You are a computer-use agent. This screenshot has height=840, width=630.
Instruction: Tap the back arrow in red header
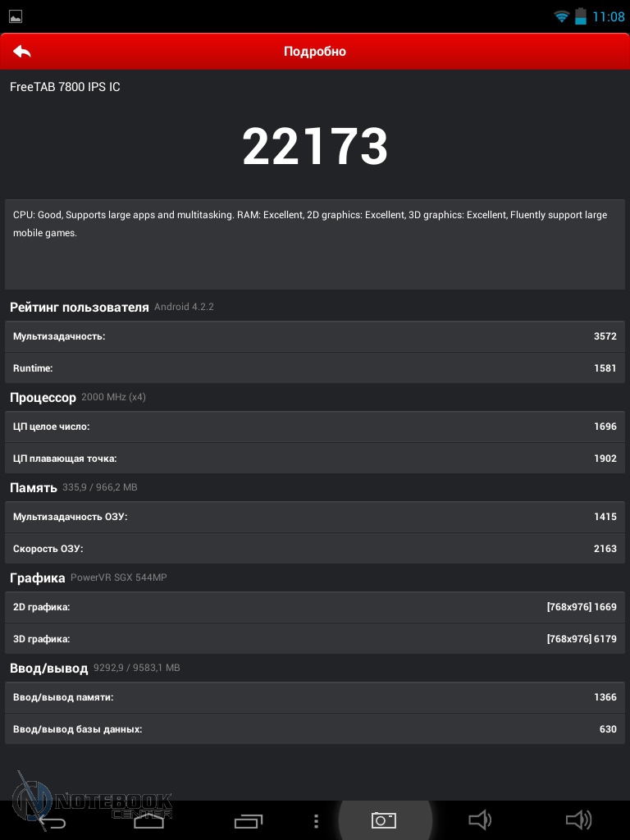click(22, 52)
